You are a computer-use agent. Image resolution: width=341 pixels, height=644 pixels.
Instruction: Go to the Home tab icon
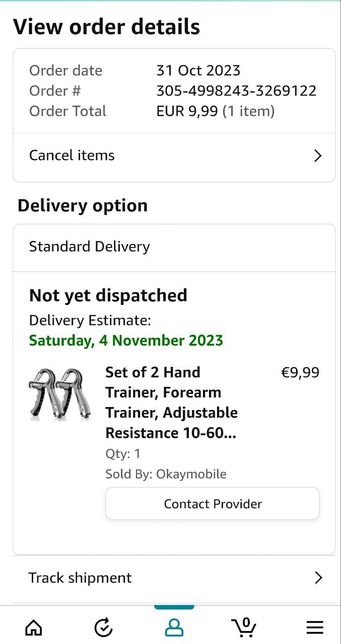coord(34,627)
